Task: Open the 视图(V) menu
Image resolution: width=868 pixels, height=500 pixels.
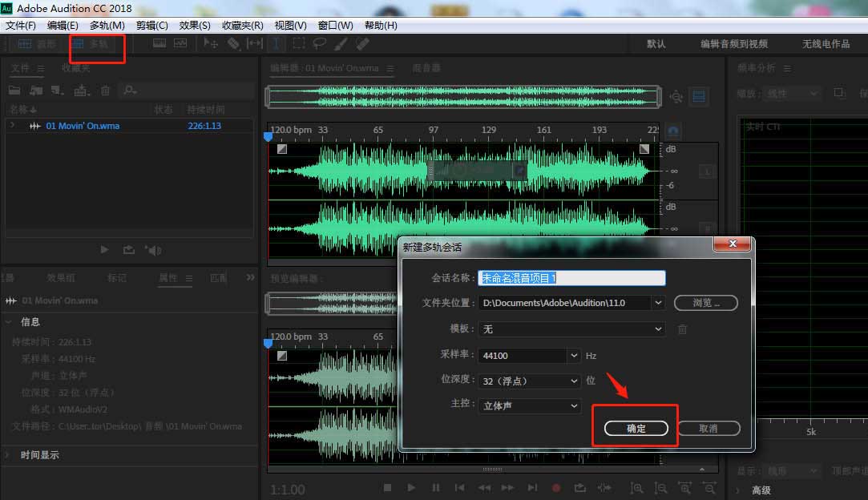Action: click(290, 26)
